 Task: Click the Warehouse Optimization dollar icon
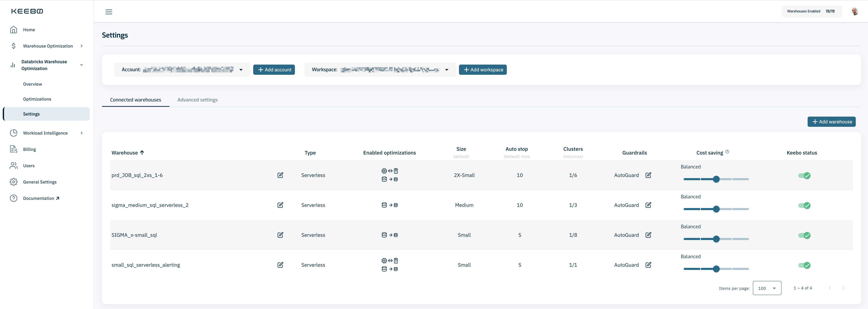click(x=13, y=46)
